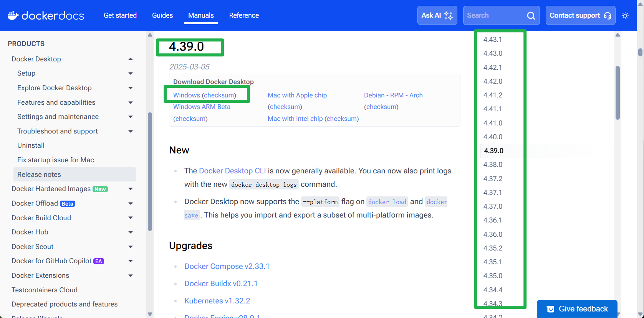Open Testcontainers Cloud sidebar item

tap(45, 290)
